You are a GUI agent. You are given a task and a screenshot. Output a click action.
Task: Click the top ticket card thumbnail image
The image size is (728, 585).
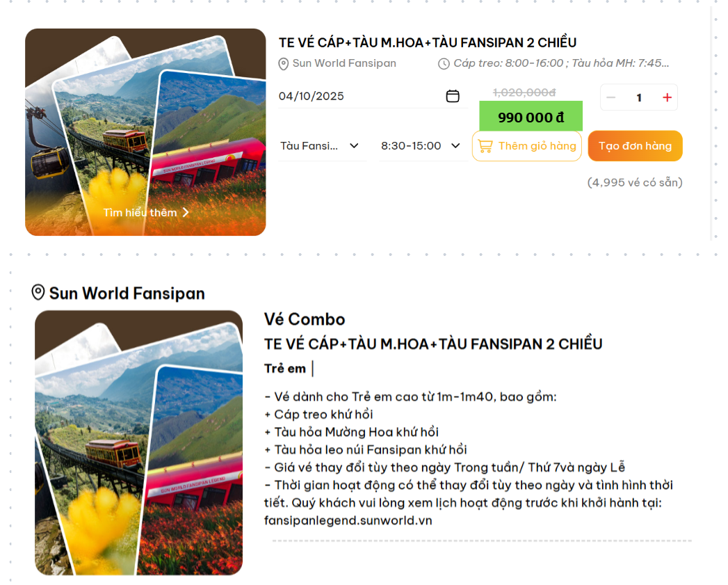point(145,132)
